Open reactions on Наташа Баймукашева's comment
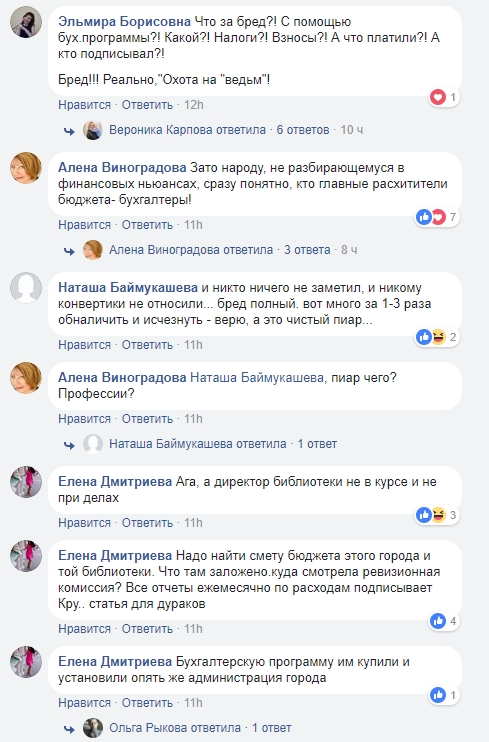The width and height of the screenshot is (489, 742). (x=437, y=337)
